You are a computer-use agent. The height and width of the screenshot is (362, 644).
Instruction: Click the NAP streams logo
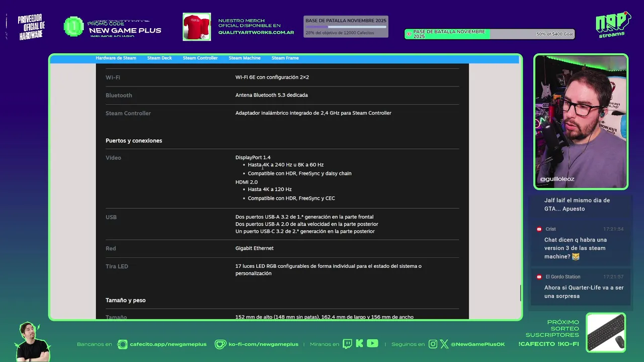(613, 25)
